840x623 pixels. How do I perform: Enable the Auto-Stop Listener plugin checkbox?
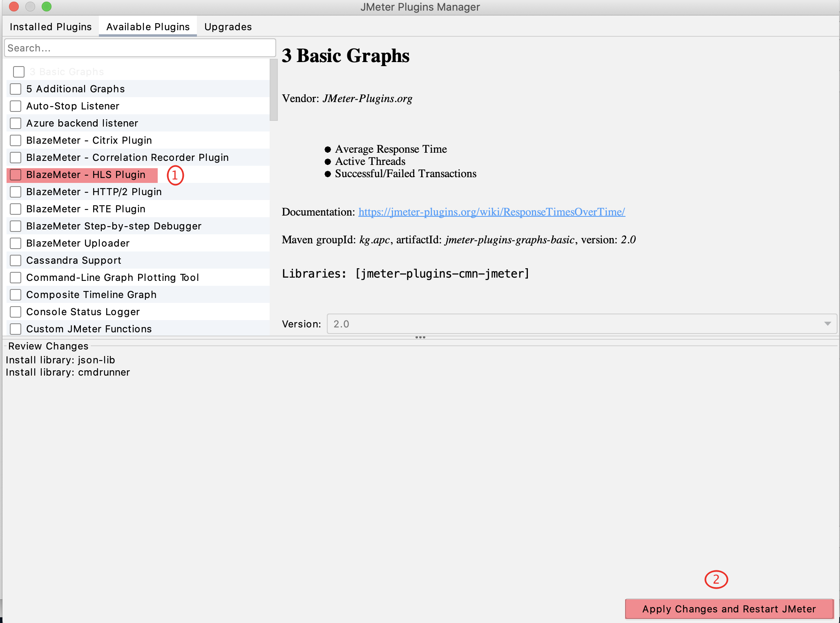pos(16,106)
